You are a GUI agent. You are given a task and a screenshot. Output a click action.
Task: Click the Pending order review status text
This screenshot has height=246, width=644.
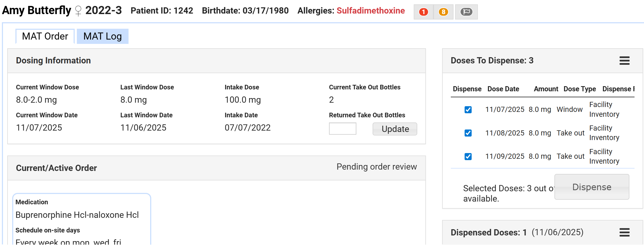pyautogui.click(x=376, y=167)
